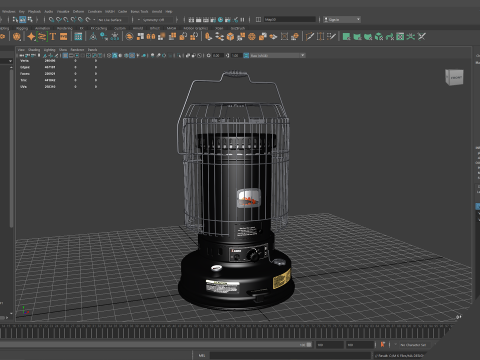Click the Mirror shelf icon with two capsules

pos(151,37)
